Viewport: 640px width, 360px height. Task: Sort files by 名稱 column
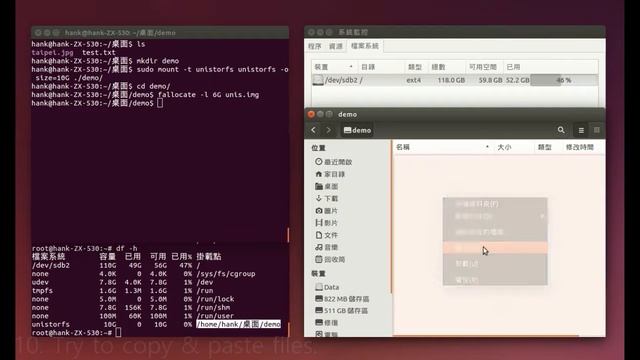pyautogui.click(x=443, y=147)
